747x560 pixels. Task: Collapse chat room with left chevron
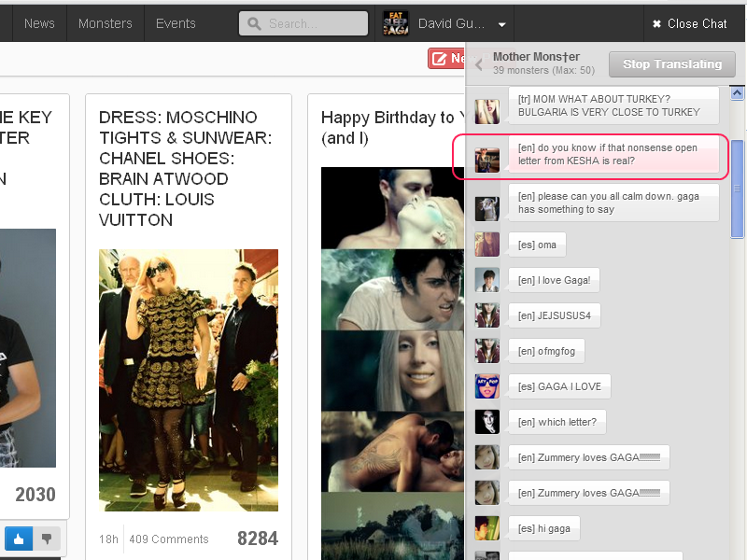click(479, 64)
